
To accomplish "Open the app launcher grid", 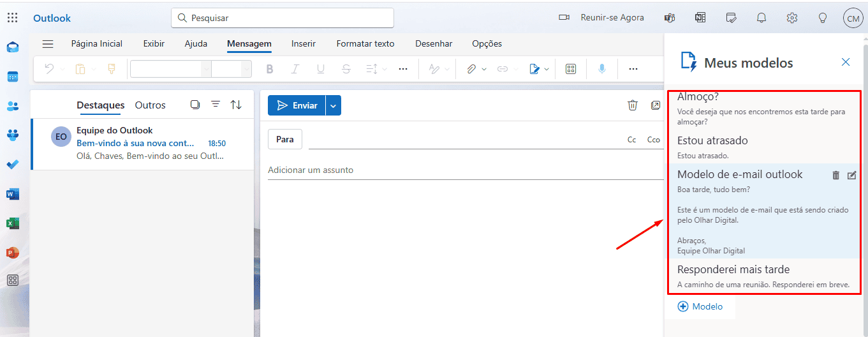I will coord(12,18).
